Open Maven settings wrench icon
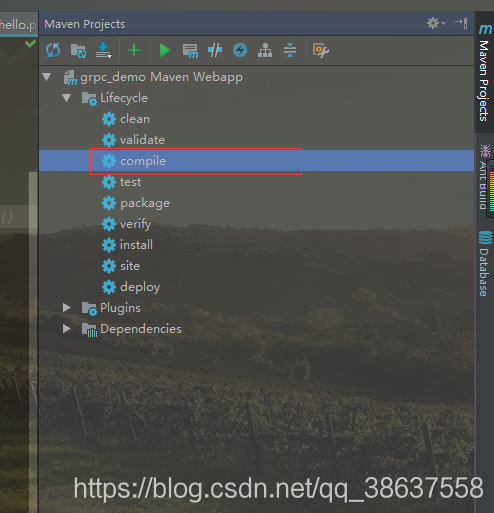The image size is (494, 513). (321, 51)
